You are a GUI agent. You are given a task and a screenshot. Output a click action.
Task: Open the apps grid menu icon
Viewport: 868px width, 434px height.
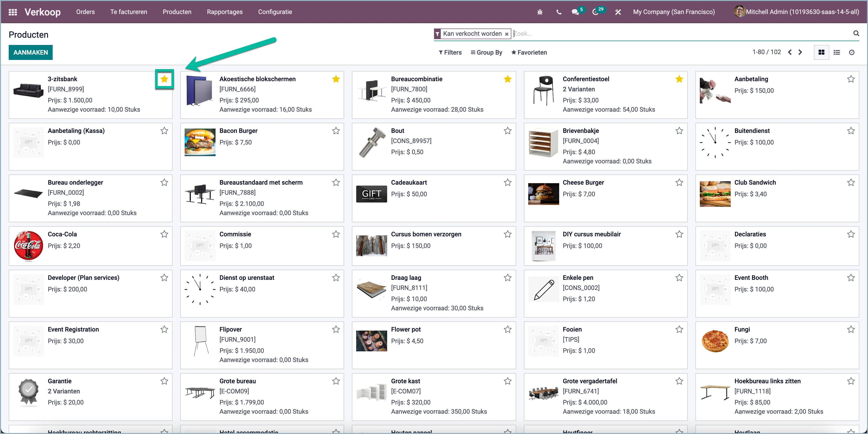pos(13,12)
